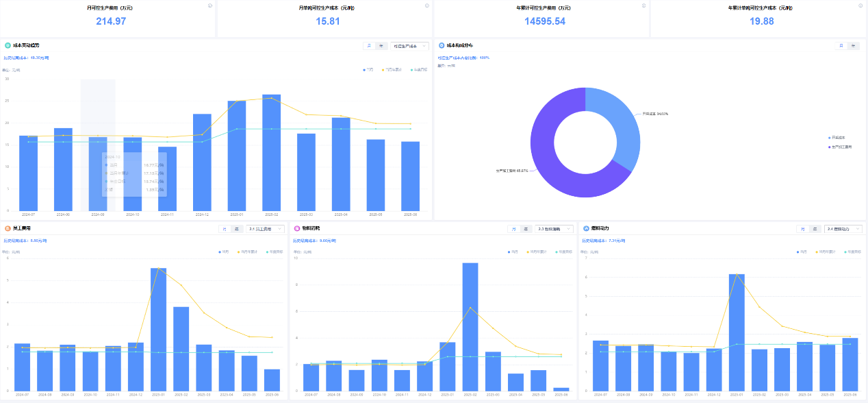The width and height of the screenshot is (868, 403).
Task: Open the 2.4 燃料动力 dropdown
Action: click(843, 229)
